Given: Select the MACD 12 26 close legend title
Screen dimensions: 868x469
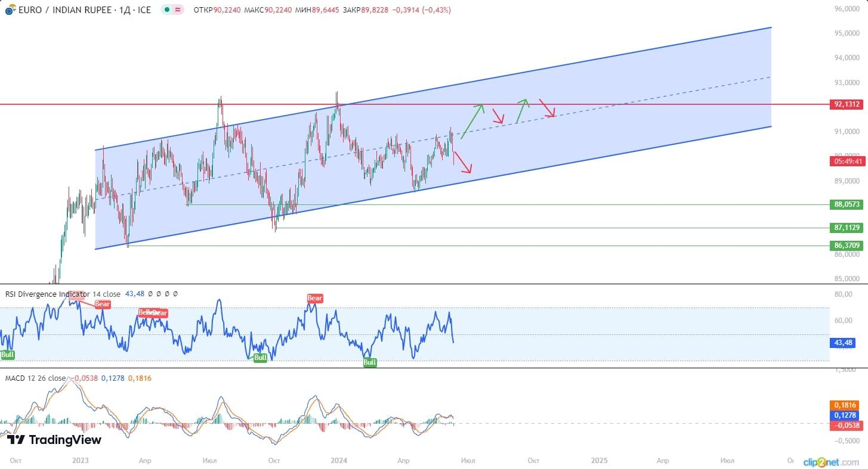Looking at the screenshot, I should (x=35, y=377).
